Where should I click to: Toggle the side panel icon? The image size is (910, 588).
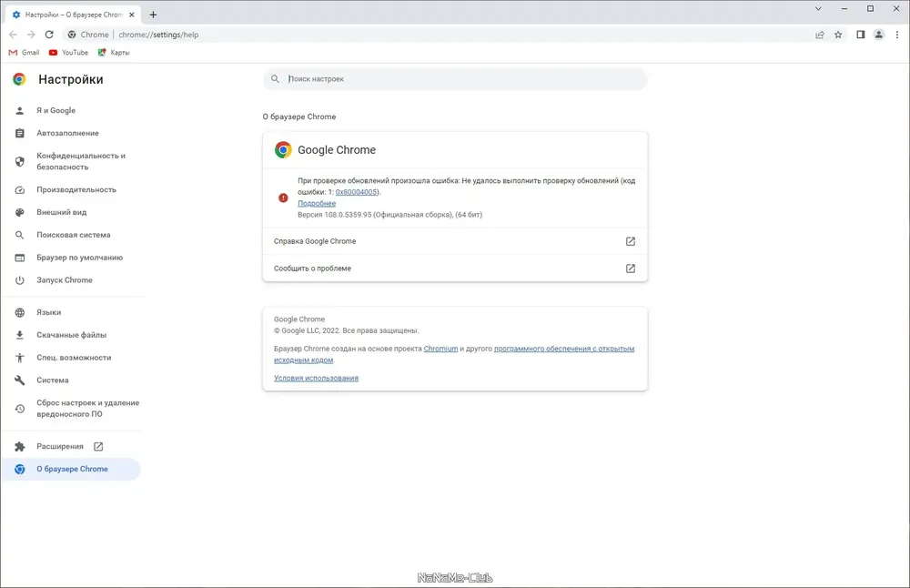click(861, 35)
